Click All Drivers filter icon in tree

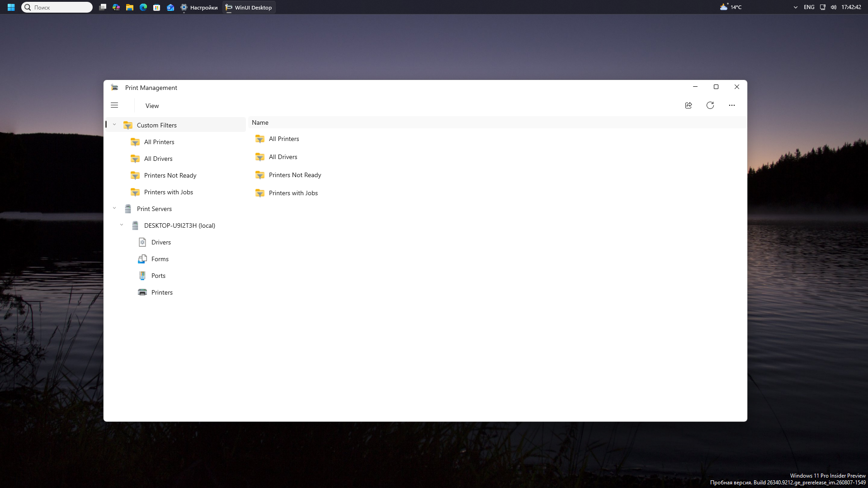tap(135, 159)
